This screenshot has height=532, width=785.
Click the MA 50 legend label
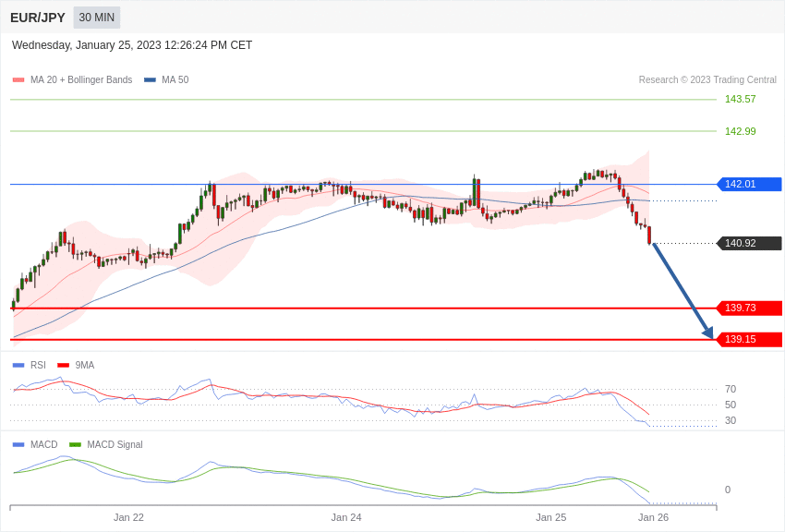[175, 79]
